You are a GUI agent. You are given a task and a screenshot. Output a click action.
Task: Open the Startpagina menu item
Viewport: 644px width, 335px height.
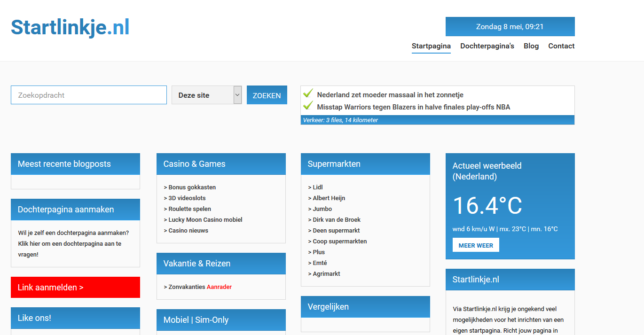click(431, 46)
